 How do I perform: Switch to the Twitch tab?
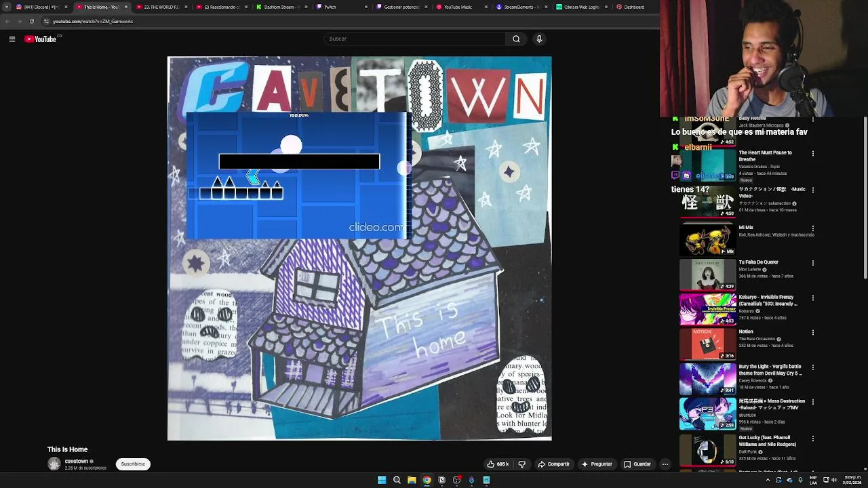point(340,7)
